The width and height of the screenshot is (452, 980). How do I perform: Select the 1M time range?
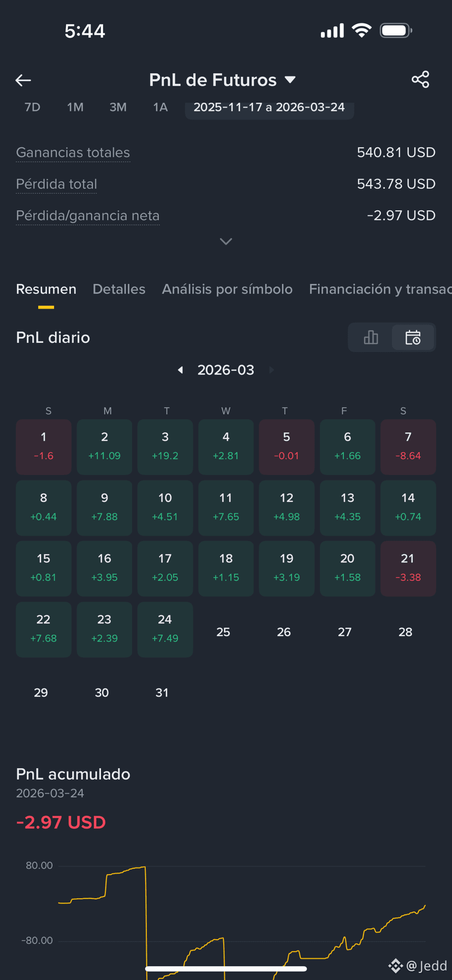coord(75,108)
